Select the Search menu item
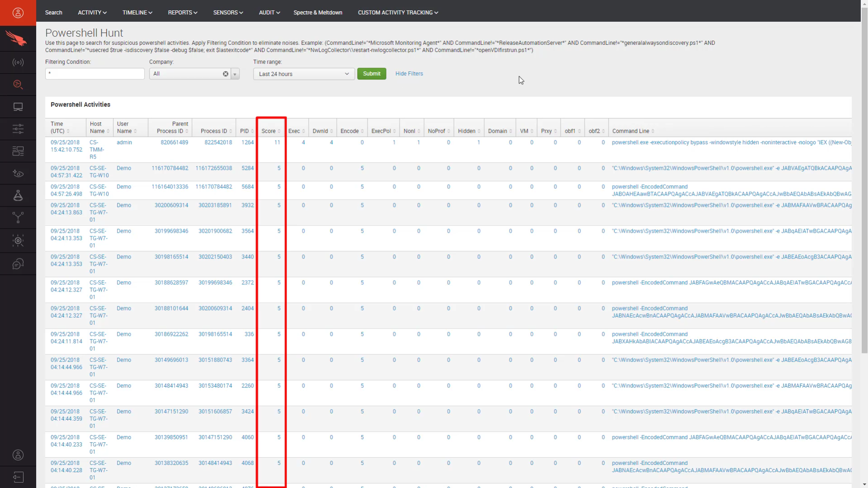Viewport: 868px width, 488px height. click(53, 12)
